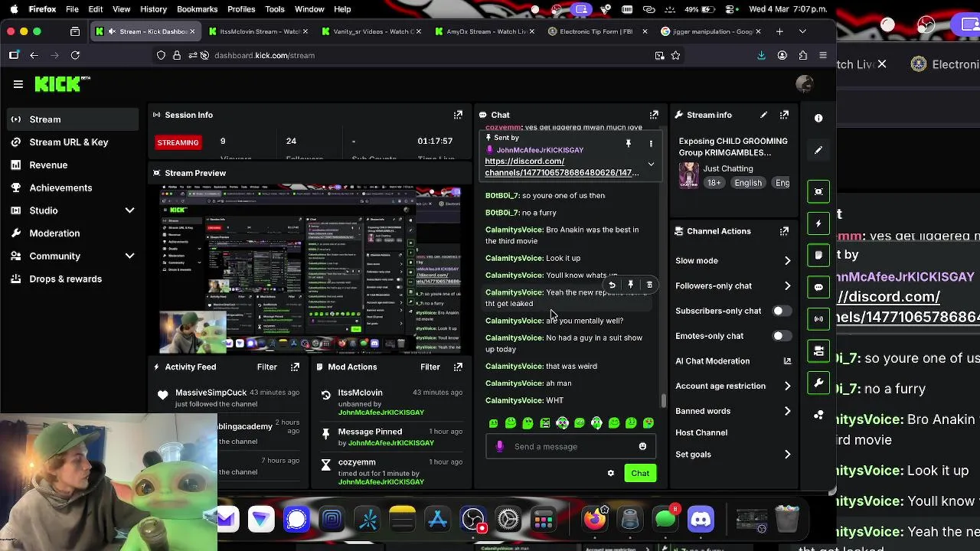This screenshot has height=551, width=980.
Task: Open the pinned discord.com link
Action: 562,167
